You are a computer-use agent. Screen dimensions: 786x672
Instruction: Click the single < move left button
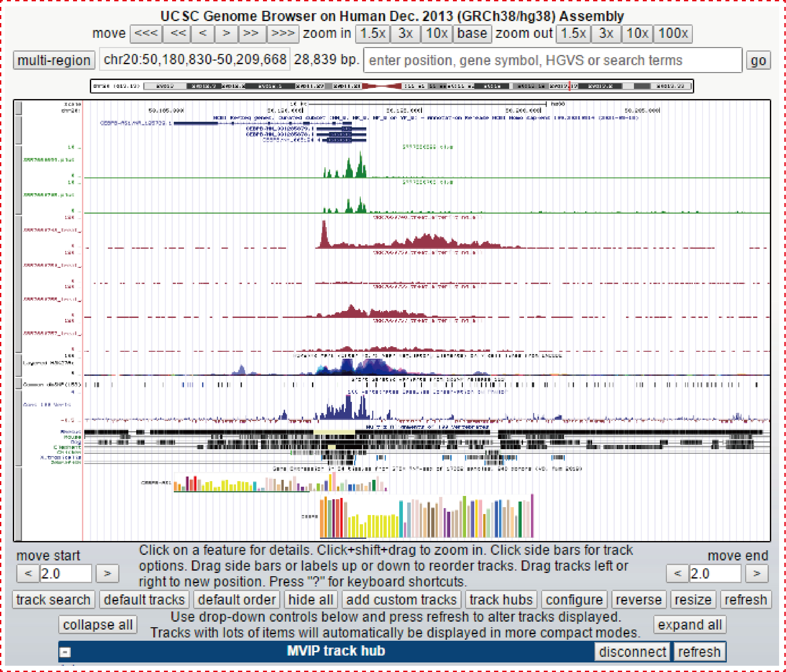coord(203,34)
